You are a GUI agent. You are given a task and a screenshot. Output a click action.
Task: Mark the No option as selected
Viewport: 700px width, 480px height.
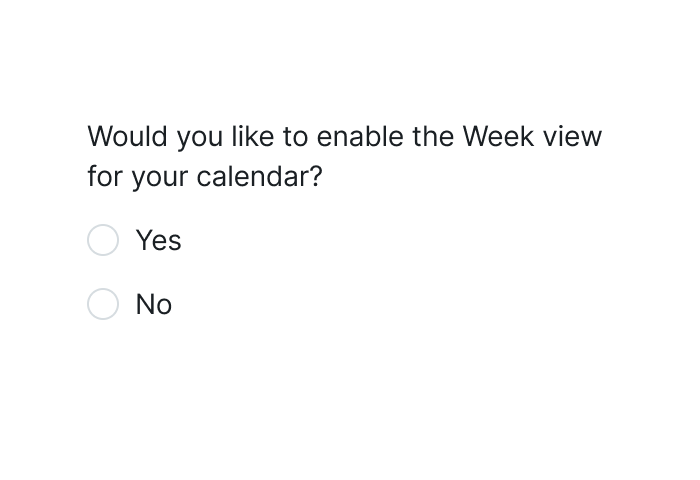click(103, 304)
